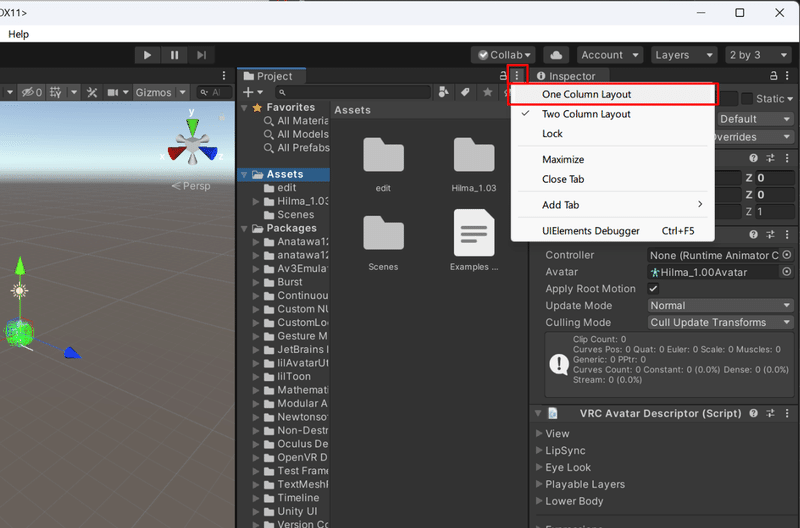Choose Two Column Layout menu item

[612, 114]
